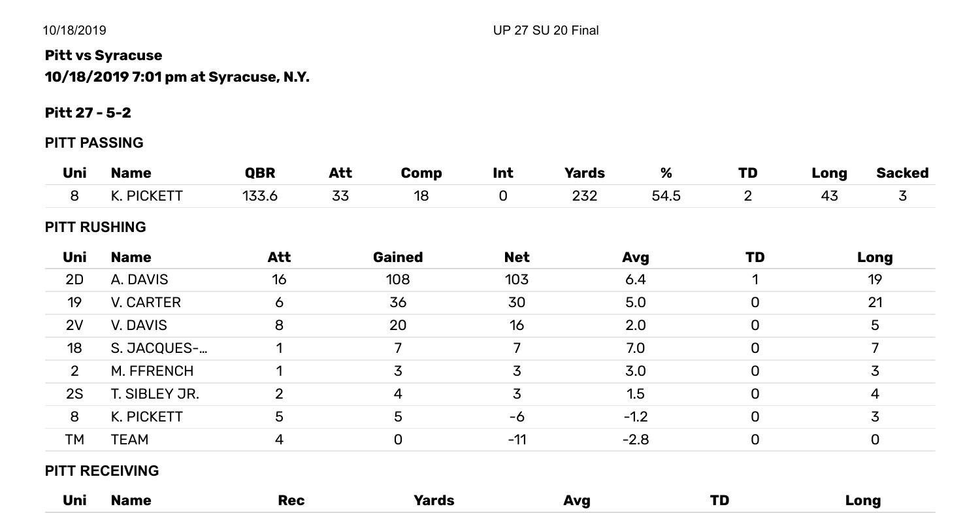
Task: Select V. DAVIS player name
Action: point(139,325)
